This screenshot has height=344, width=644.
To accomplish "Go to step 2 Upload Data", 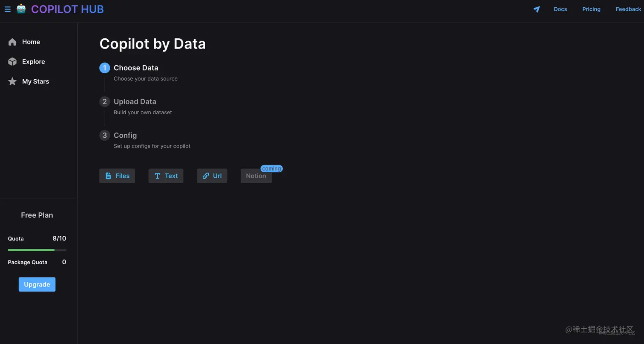I will tap(135, 101).
